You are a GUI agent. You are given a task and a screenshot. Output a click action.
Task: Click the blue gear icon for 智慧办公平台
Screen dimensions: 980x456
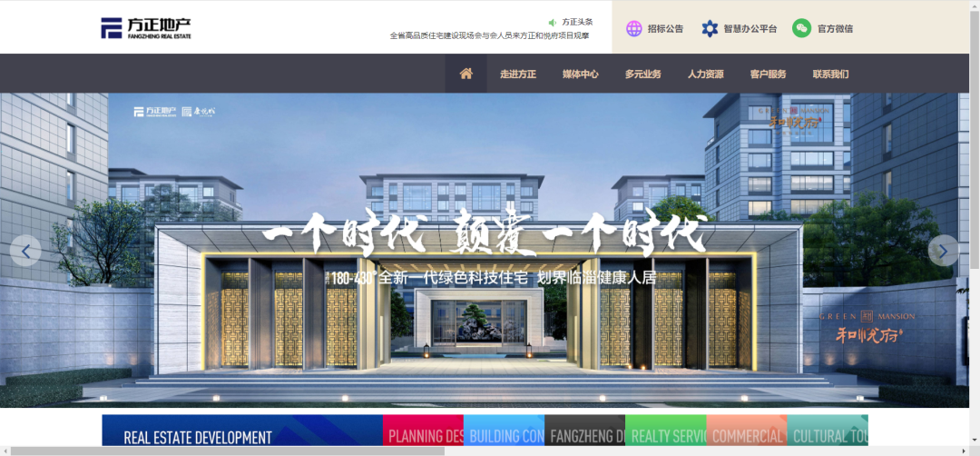710,29
